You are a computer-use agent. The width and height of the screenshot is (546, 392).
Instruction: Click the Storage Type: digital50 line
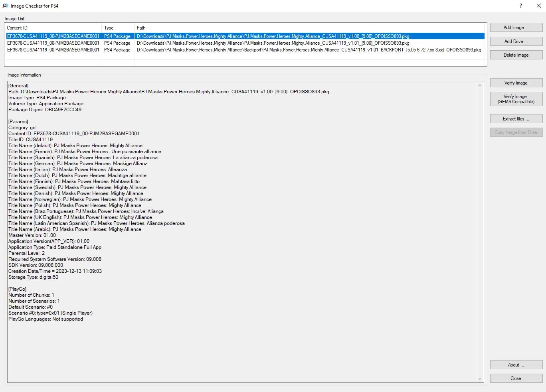pos(33,277)
